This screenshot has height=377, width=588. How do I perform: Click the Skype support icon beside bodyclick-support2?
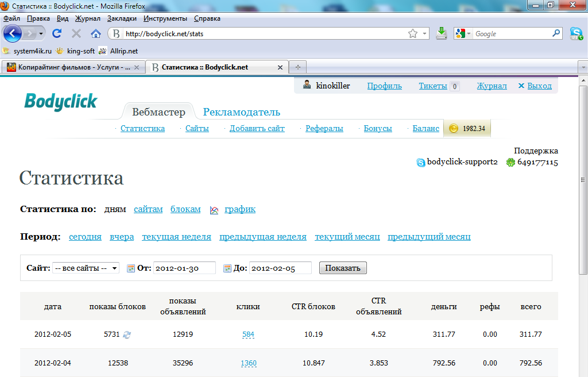pos(421,163)
